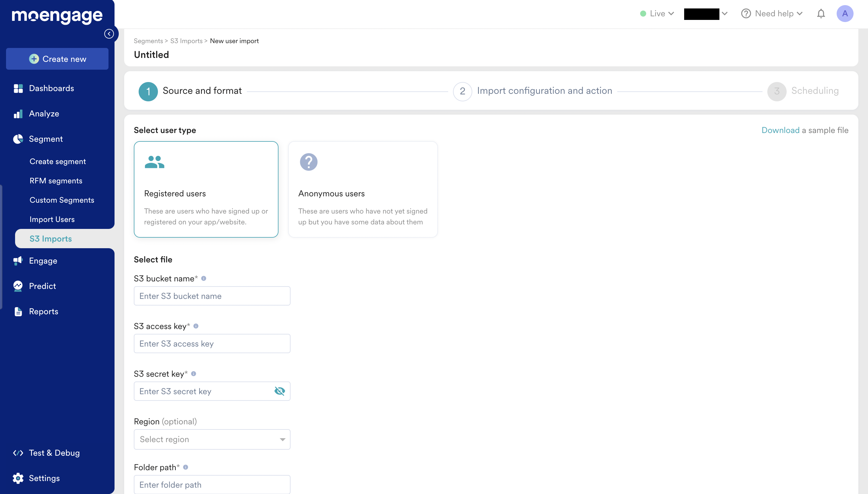Open the Need help dropdown
The height and width of the screenshot is (494, 868).
tap(772, 14)
